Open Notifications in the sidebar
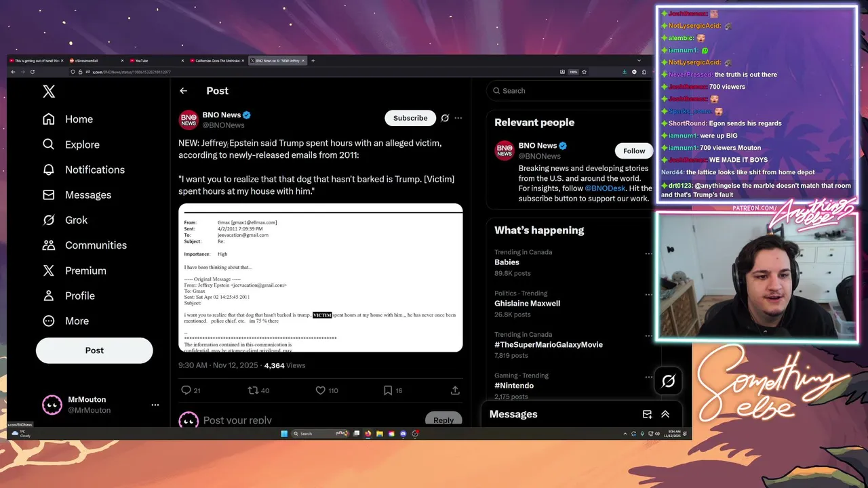 (x=83, y=169)
